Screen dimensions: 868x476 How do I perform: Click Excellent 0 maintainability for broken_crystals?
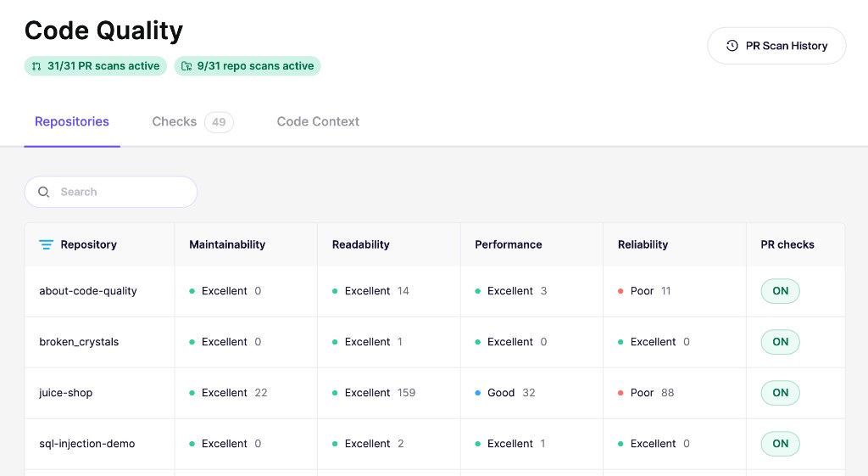(225, 342)
